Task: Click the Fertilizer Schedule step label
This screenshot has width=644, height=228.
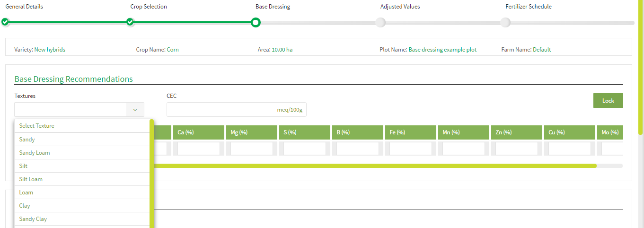Action: [x=529, y=7]
